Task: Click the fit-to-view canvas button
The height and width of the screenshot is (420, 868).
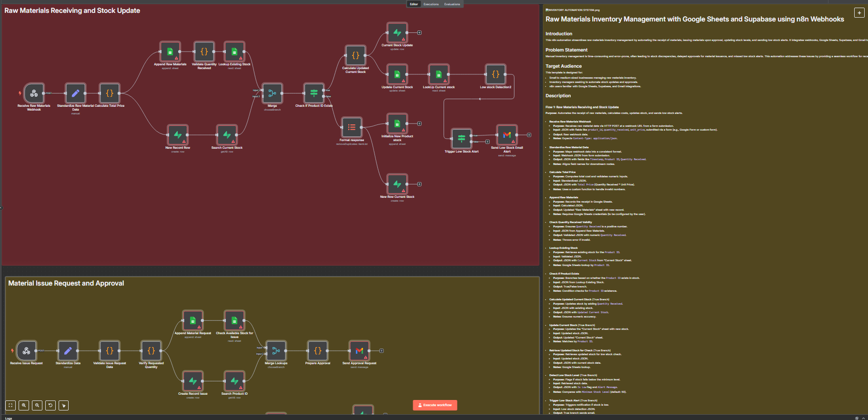Action: tap(10, 405)
